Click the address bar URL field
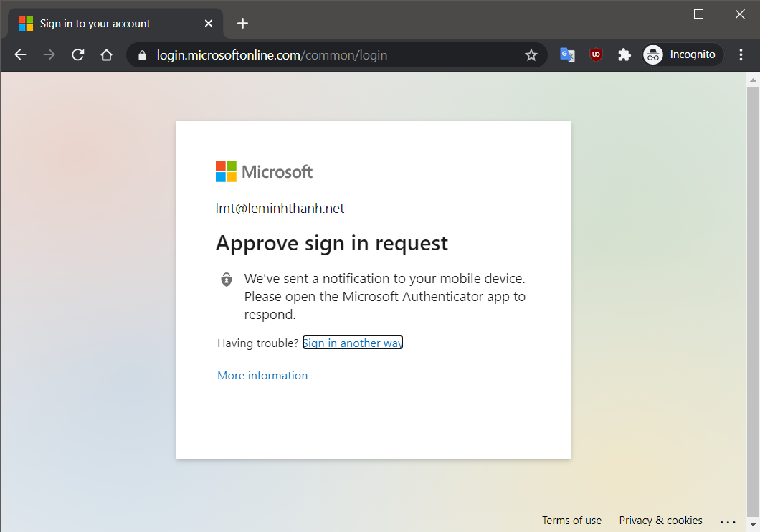The width and height of the screenshot is (760, 532). 336,55
